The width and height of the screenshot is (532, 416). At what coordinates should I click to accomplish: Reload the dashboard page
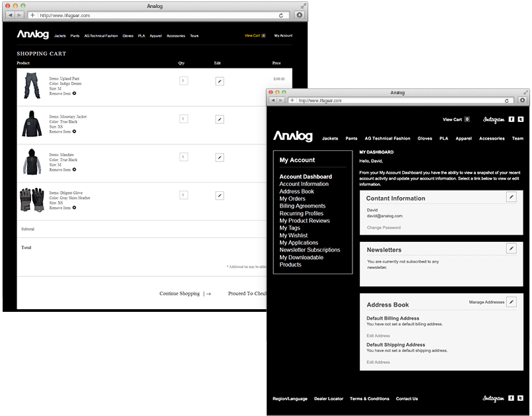tap(506, 101)
